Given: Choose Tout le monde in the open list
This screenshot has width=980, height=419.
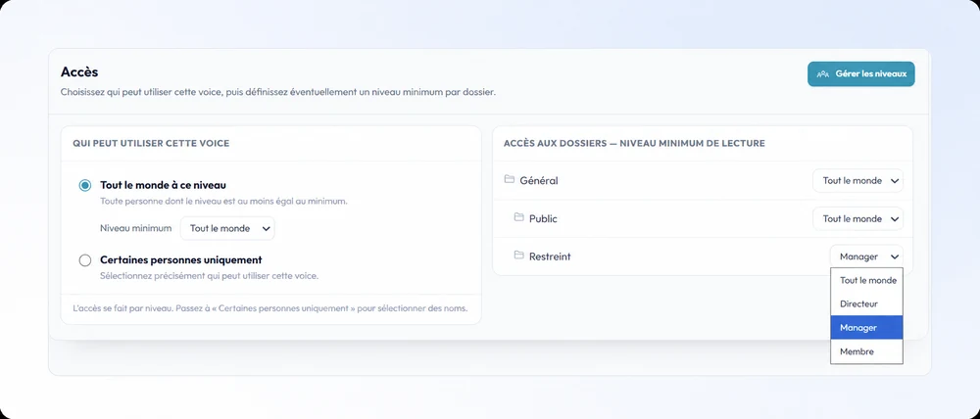Looking at the screenshot, I should point(867,280).
